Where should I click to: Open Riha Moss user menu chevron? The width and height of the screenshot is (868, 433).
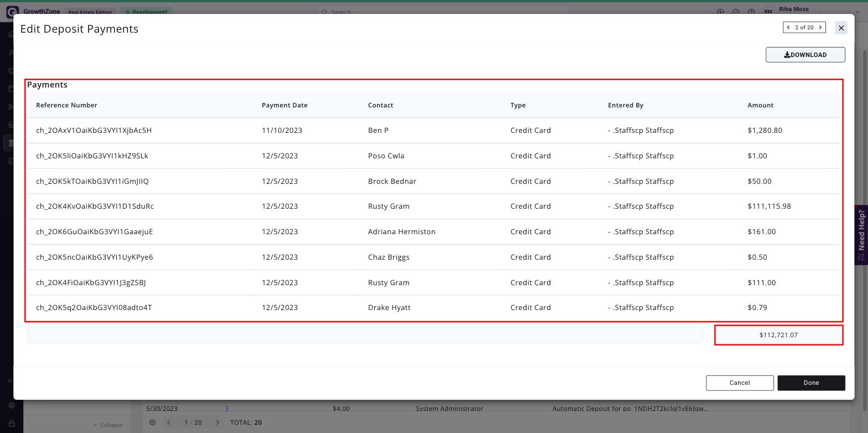point(858,12)
